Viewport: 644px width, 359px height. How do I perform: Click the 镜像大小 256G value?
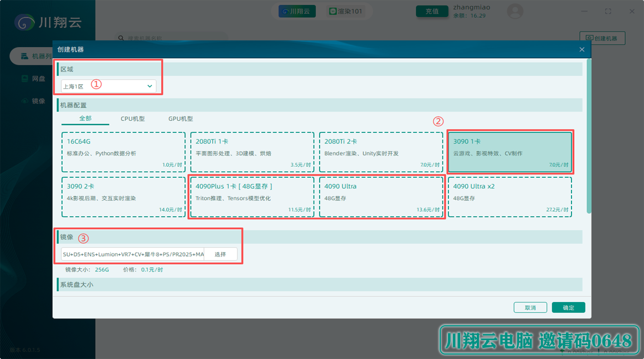(102, 270)
